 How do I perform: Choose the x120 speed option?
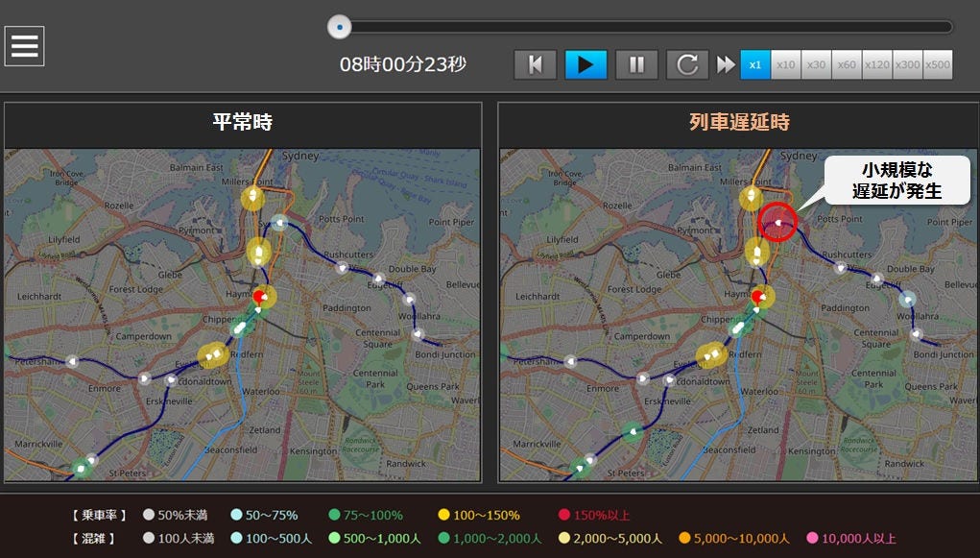(x=877, y=64)
